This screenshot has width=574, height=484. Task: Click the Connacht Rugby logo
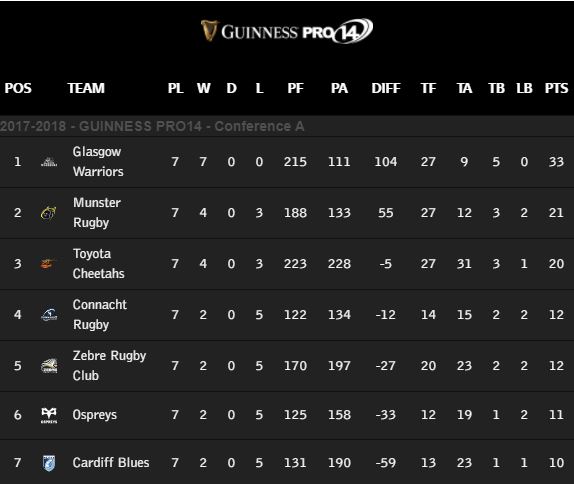49,314
